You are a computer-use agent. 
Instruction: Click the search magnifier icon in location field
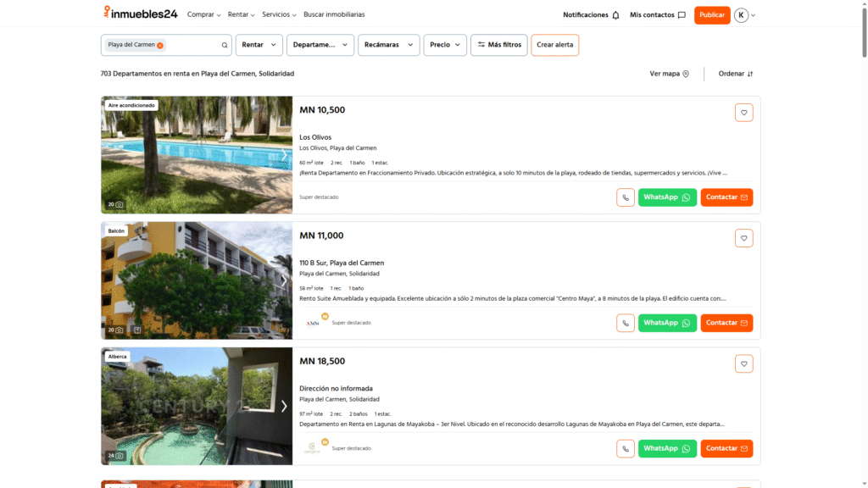pos(225,45)
